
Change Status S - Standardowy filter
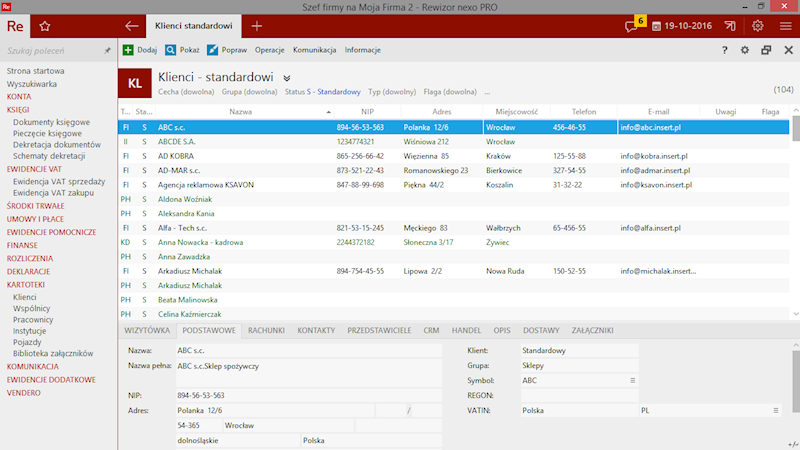click(x=322, y=92)
